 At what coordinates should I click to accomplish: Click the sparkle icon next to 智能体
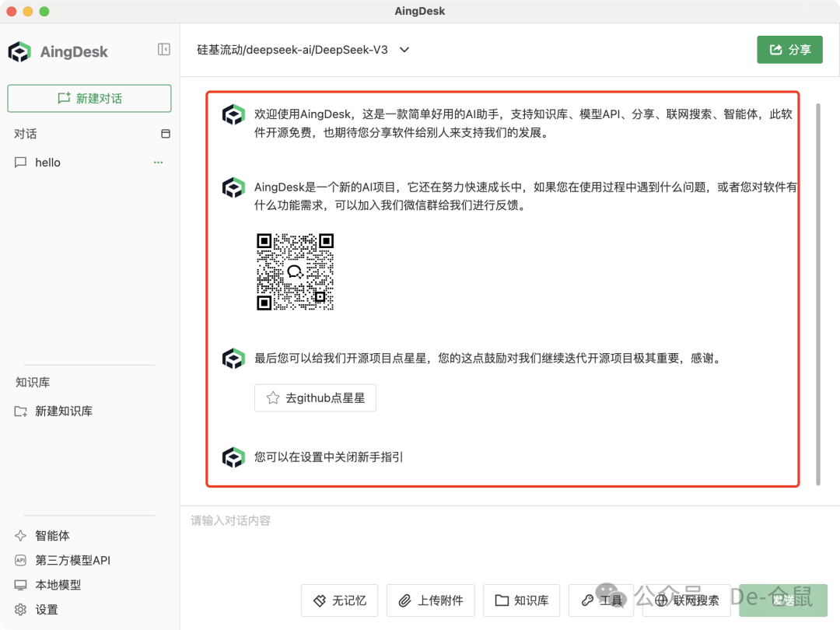coord(20,536)
